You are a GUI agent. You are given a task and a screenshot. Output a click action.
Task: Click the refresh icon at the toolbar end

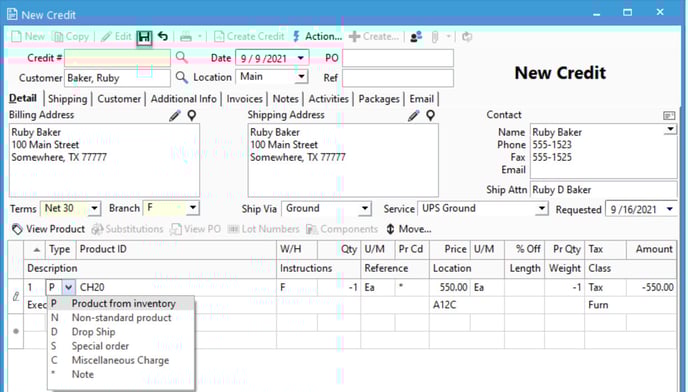tap(467, 37)
